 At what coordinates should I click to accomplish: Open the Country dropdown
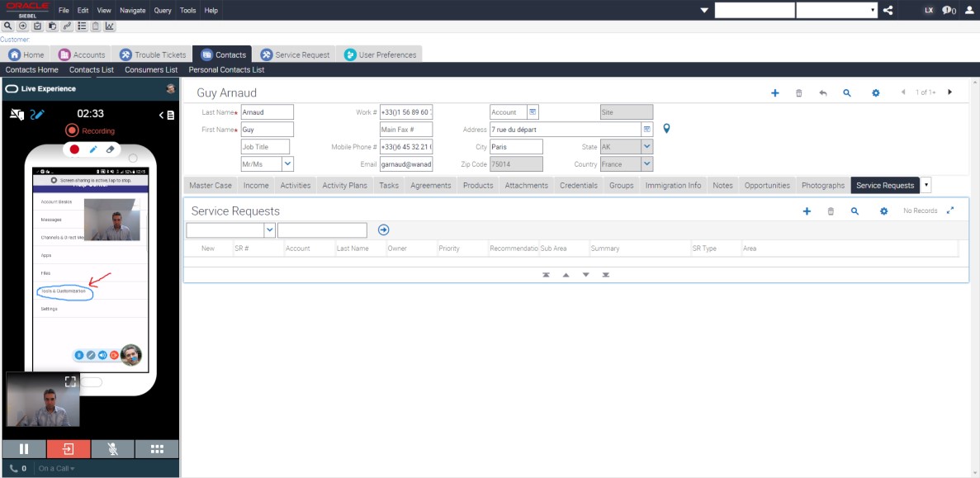pos(647,163)
